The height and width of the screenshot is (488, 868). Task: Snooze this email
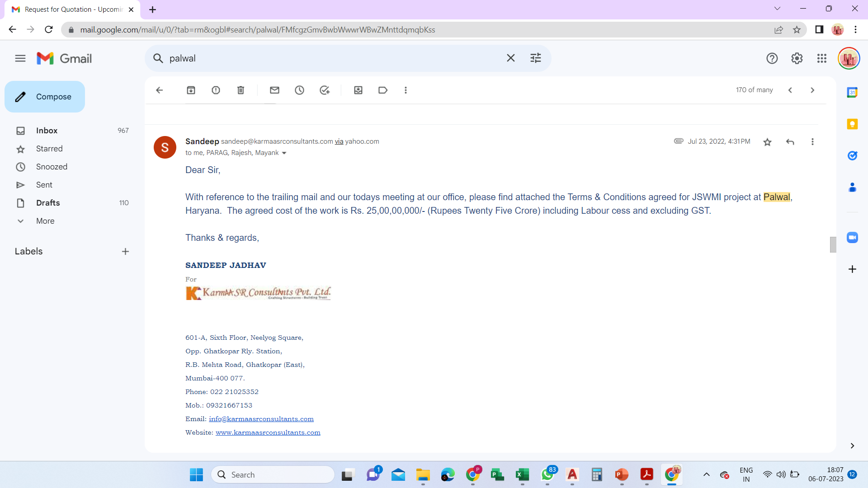click(x=299, y=90)
